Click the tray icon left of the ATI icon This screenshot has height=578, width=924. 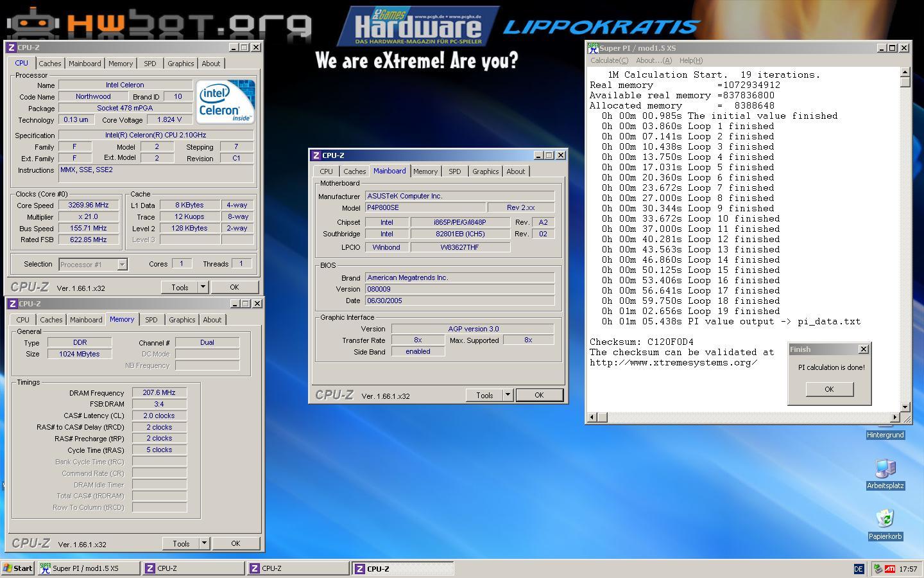[878, 568]
